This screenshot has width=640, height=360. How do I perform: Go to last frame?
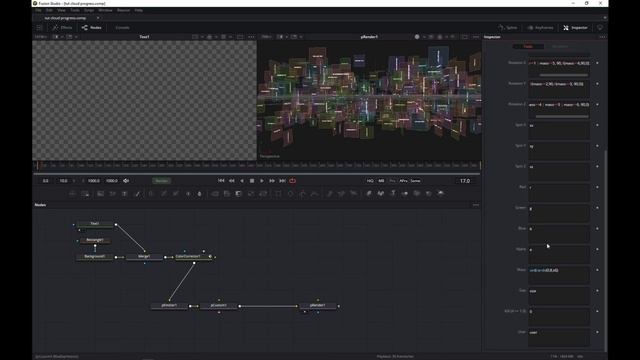[x=282, y=181]
